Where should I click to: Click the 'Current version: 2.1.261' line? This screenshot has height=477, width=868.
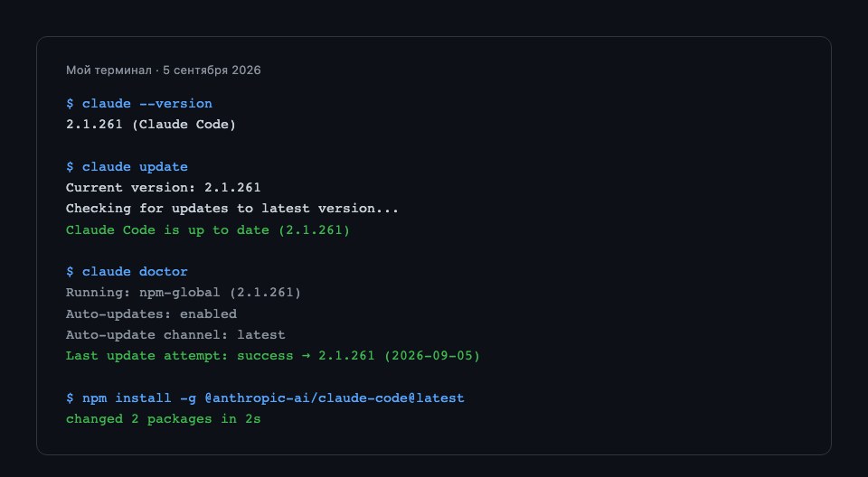[x=164, y=188]
